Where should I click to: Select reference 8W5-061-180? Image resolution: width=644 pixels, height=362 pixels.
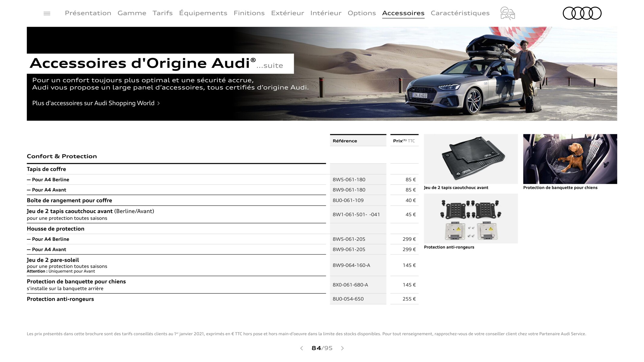349,179
